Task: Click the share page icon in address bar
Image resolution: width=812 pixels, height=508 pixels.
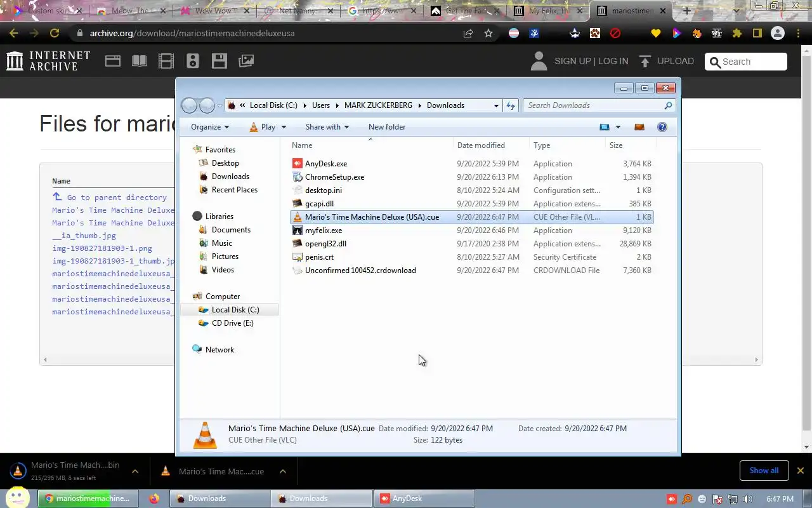Action: 468,33
